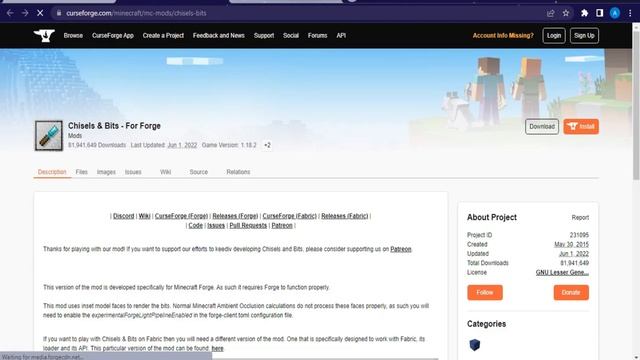640x360 pixels.
Task: Click Report in About Project
Action: [580, 218]
